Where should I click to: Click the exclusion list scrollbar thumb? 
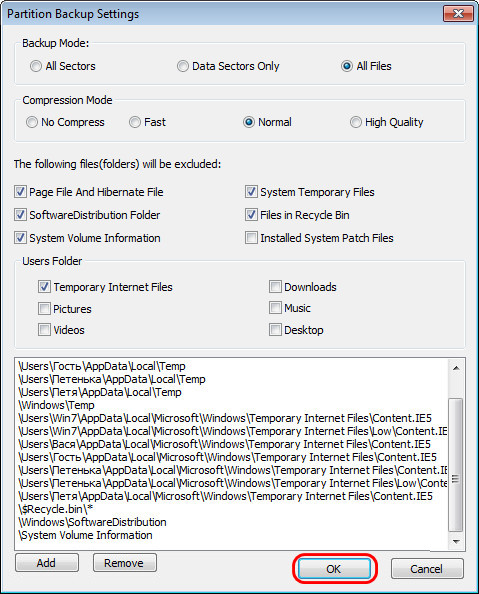pos(456,466)
